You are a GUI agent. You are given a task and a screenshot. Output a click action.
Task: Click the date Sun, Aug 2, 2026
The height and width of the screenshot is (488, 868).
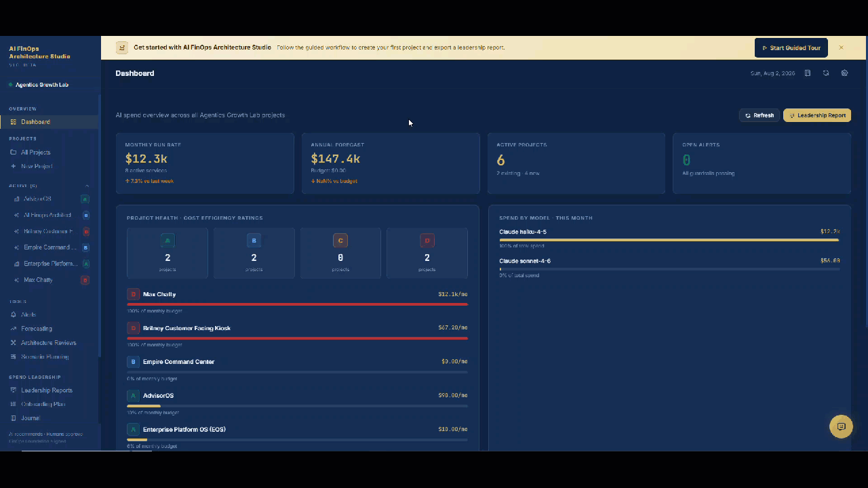(772, 73)
